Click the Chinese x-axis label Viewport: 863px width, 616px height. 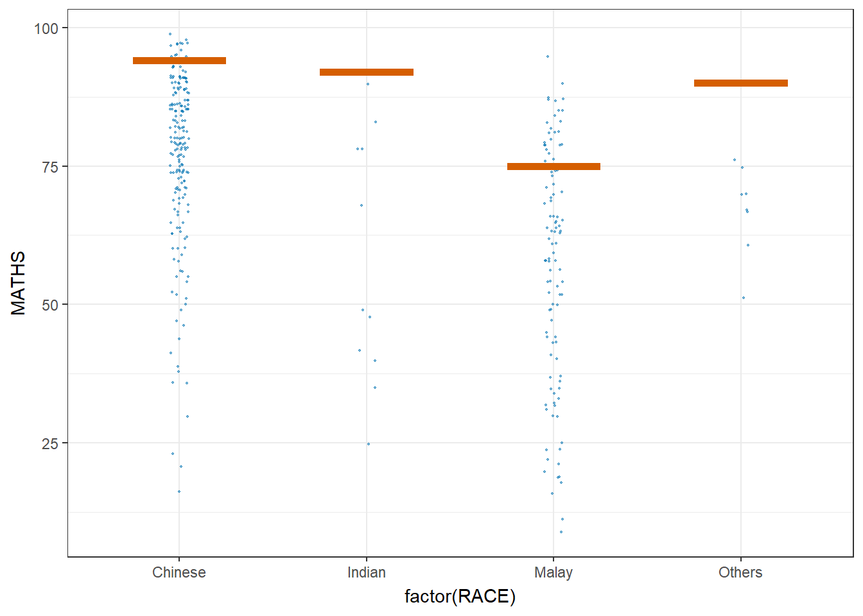179,572
